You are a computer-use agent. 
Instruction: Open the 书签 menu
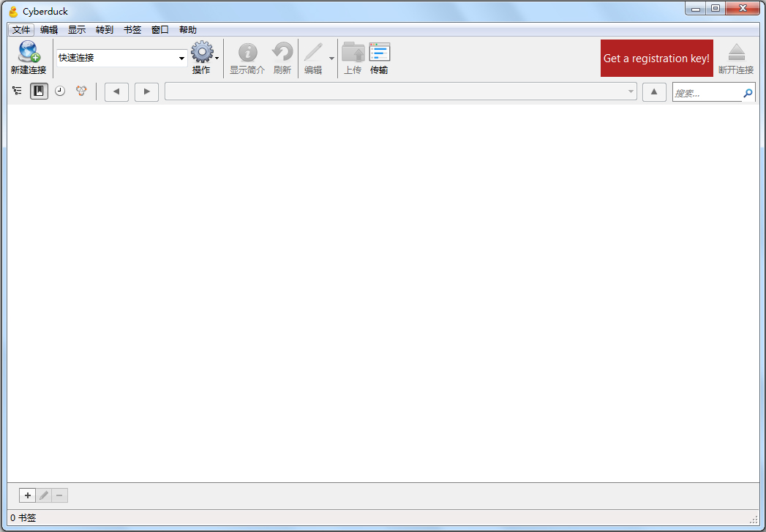[x=132, y=30]
